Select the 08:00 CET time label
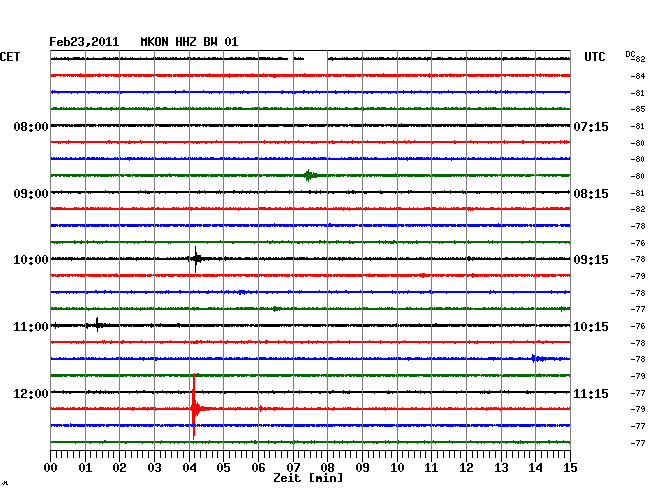This screenshot has height=494, width=650. 31,126
